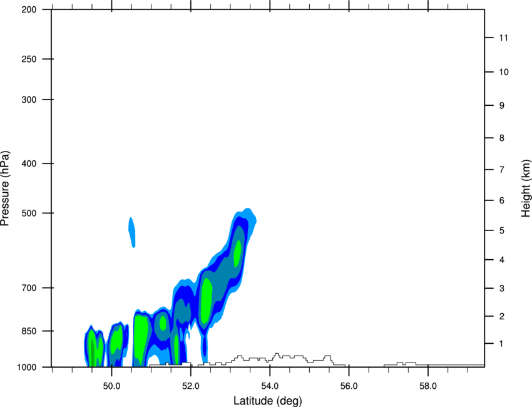The image size is (532, 407).
Task: Click the 54.0 latitude tick label
Action: (270, 386)
